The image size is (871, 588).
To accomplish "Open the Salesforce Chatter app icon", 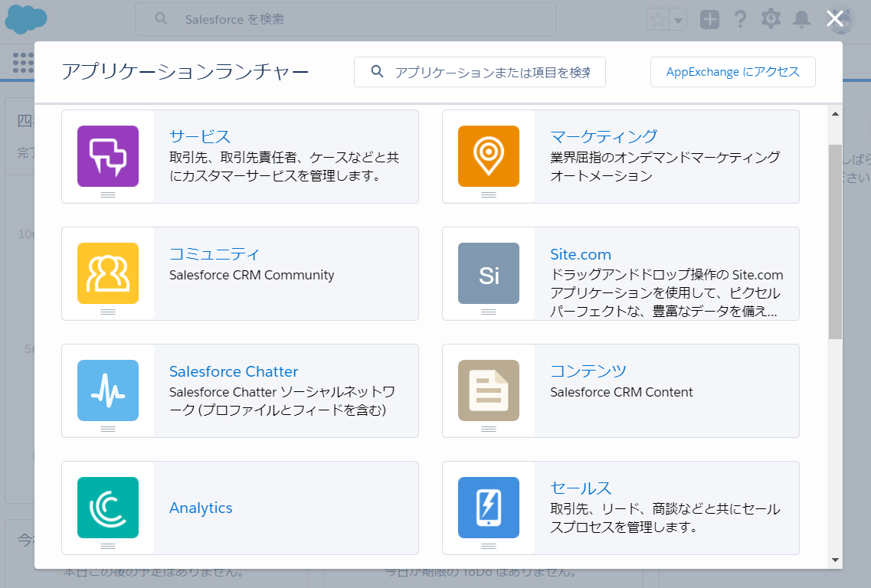I will coord(108,390).
